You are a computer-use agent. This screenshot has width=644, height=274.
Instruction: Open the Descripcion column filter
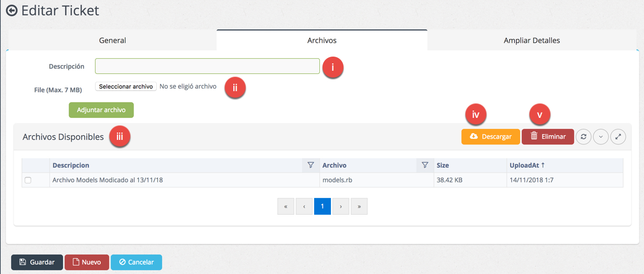(310, 165)
